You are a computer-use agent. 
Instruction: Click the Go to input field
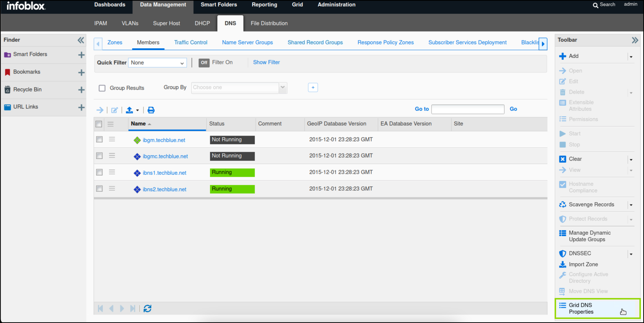coord(468,109)
